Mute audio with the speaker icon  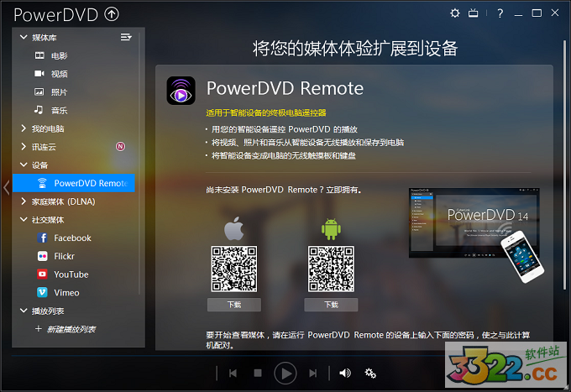tap(345, 373)
